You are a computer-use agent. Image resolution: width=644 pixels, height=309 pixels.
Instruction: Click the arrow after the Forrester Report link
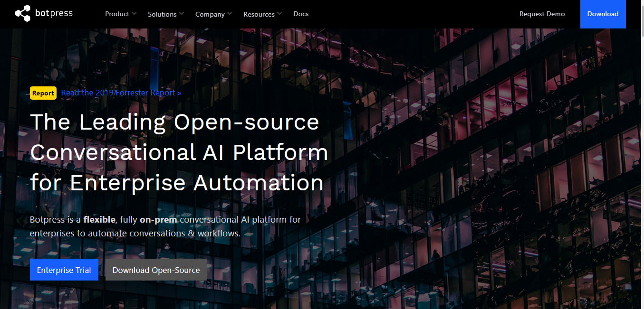[179, 93]
